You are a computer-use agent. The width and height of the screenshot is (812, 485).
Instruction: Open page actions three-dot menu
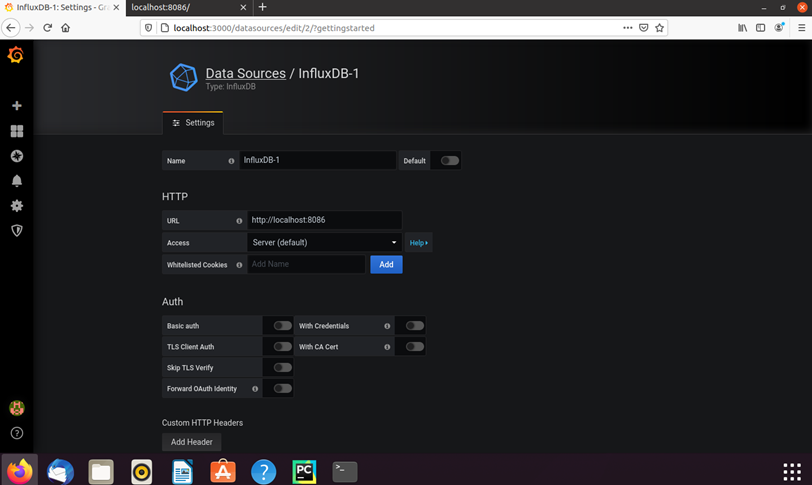coord(628,28)
